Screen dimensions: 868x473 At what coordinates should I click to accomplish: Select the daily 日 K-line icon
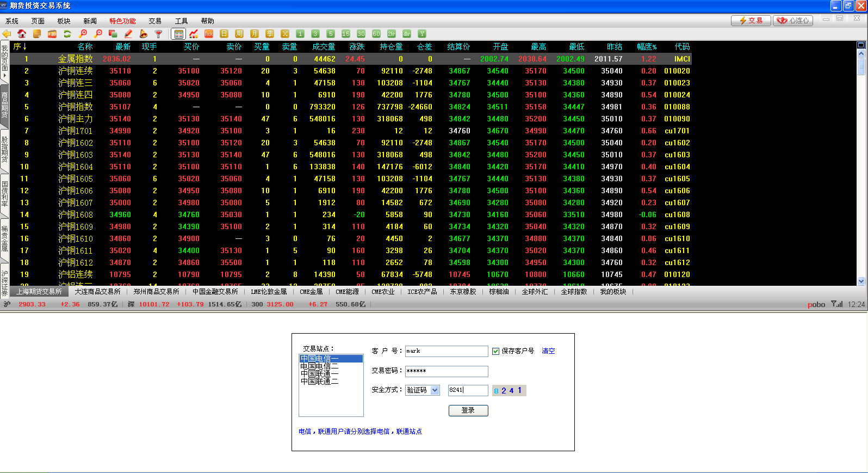coord(224,34)
